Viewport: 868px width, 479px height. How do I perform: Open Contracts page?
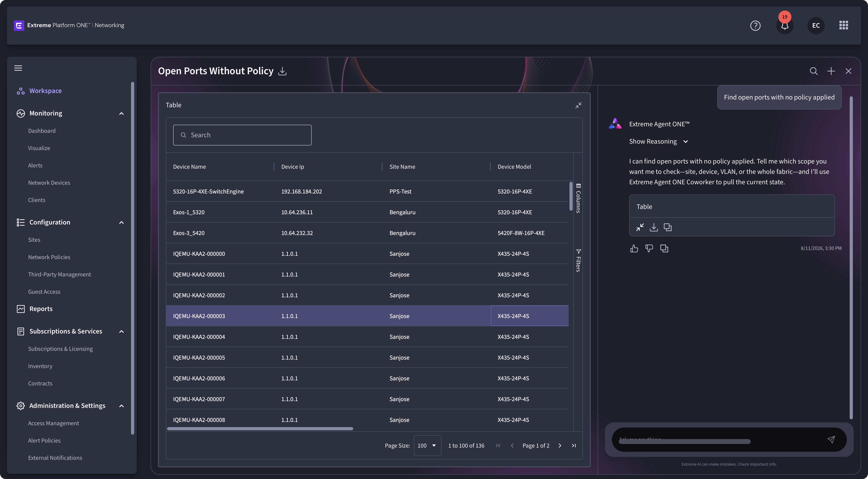tap(40, 384)
